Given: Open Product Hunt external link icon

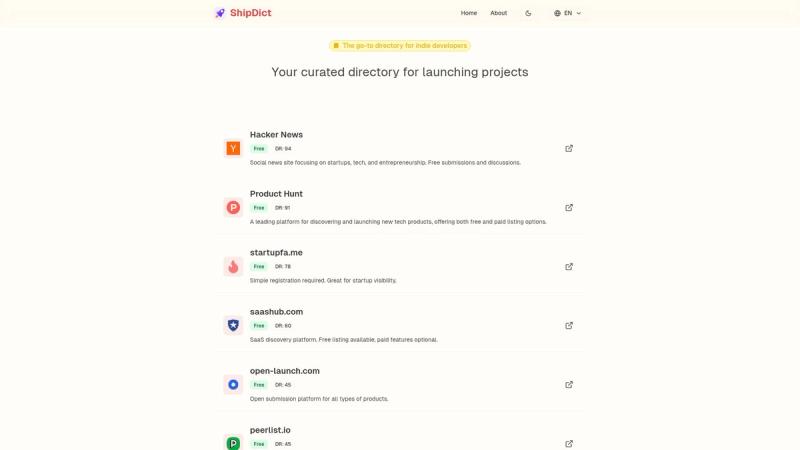Looking at the screenshot, I should click(x=569, y=208).
